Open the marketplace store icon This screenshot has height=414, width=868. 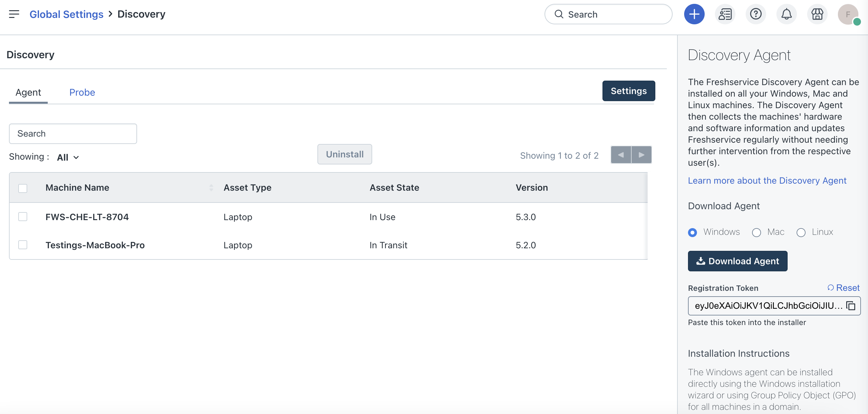click(x=817, y=14)
